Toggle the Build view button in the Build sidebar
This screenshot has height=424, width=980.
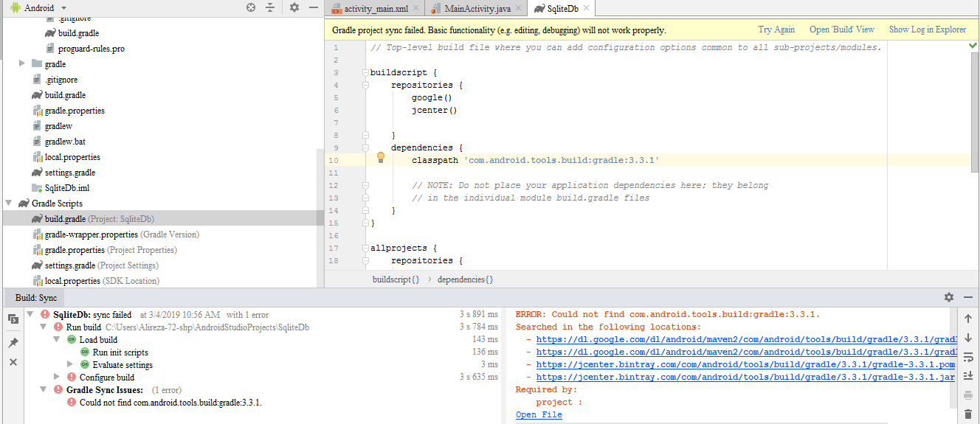click(13, 319)
